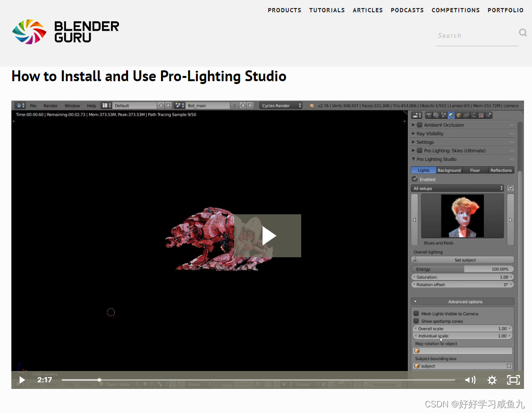Screen dimensions: 532x413
Task: Open the Constraints properties chain icon
Action: click(466, 115)
